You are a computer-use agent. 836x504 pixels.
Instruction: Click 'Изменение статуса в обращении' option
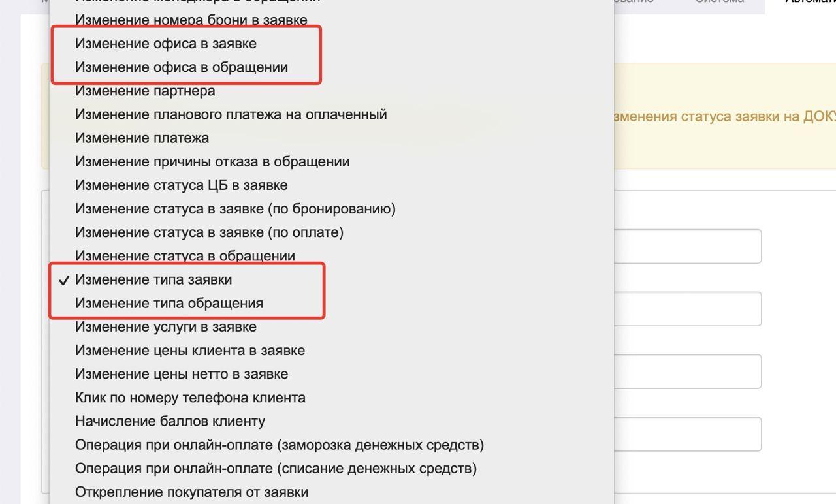pos(185,256)
